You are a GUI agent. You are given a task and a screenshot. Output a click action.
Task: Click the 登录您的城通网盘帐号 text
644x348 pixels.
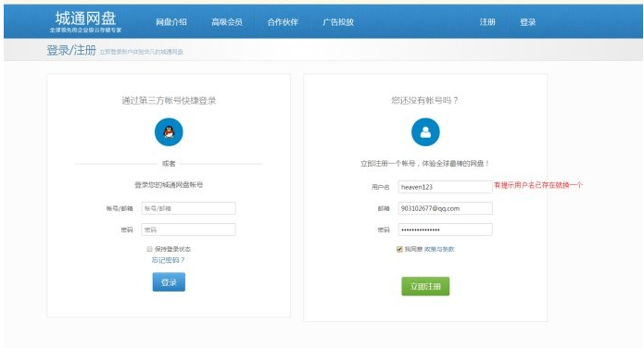(169, 185)
